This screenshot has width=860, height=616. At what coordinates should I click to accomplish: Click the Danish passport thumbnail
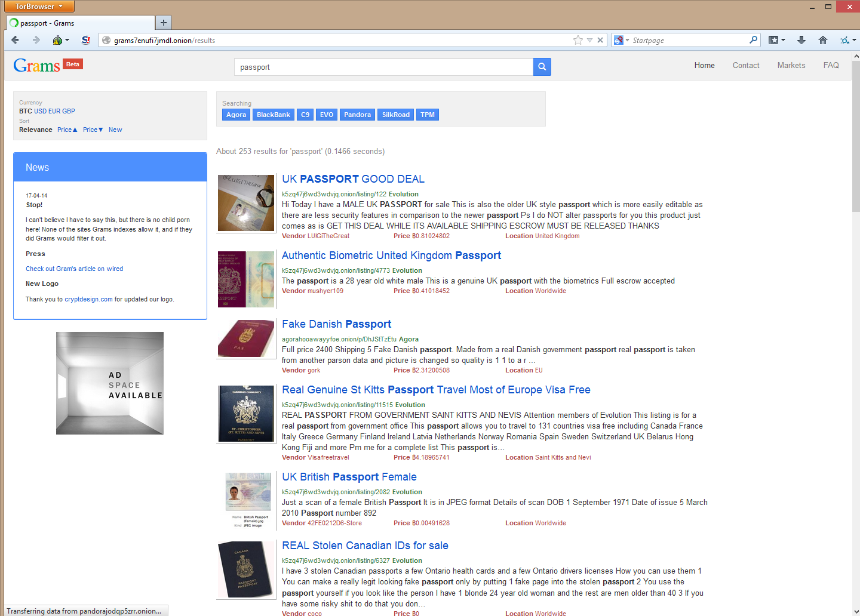click(x=246, y=338)
